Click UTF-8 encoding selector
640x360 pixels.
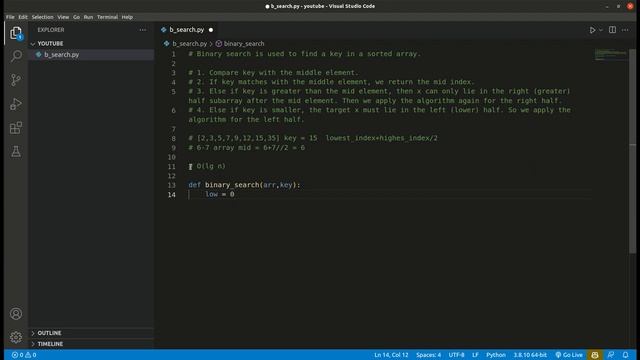click(x=456, y=355)
